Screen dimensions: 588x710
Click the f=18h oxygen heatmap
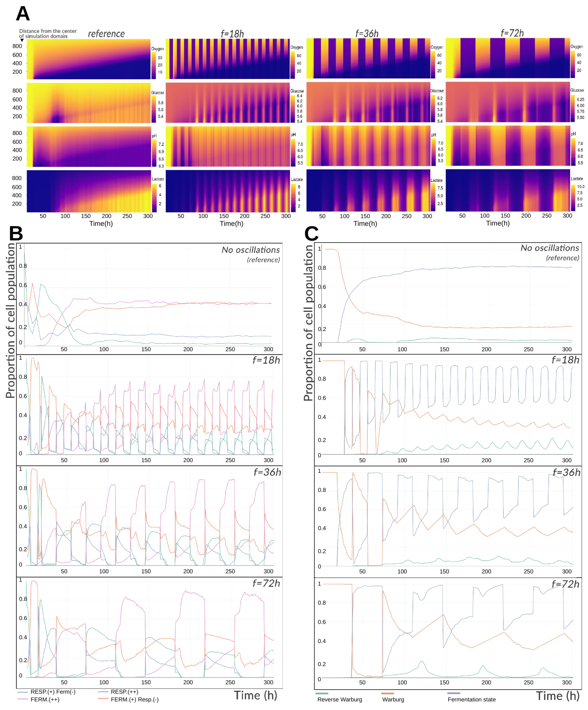[x=227, y=59]
